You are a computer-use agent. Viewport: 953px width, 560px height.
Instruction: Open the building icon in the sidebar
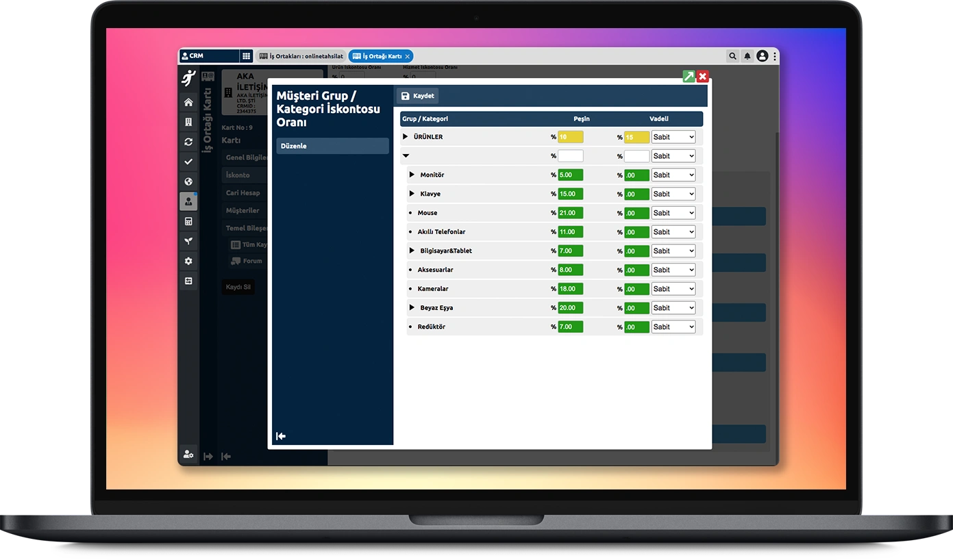(x=188, y=123)
